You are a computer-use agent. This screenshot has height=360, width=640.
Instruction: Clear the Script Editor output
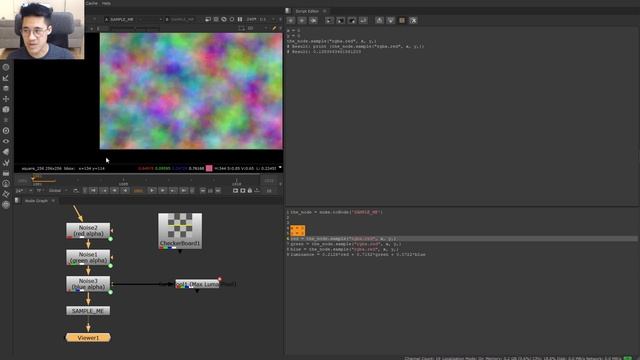click(413, 20)
